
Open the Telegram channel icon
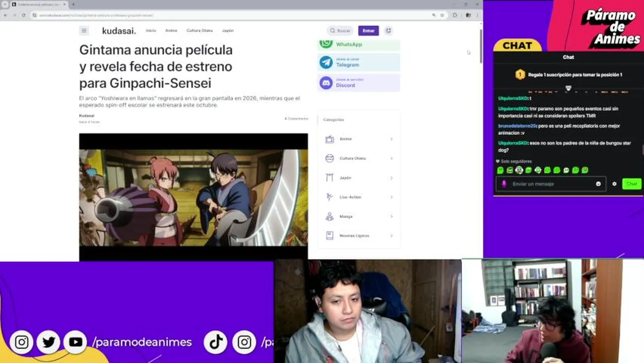(326, 63)
